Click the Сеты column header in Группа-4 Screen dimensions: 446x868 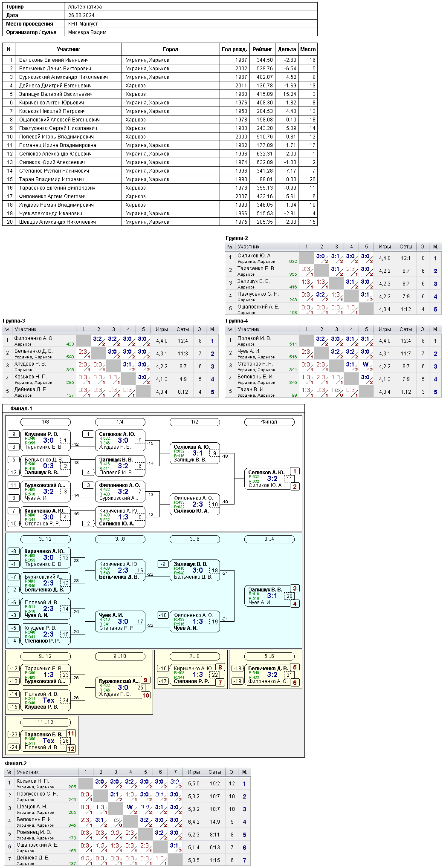pos(406,329)
